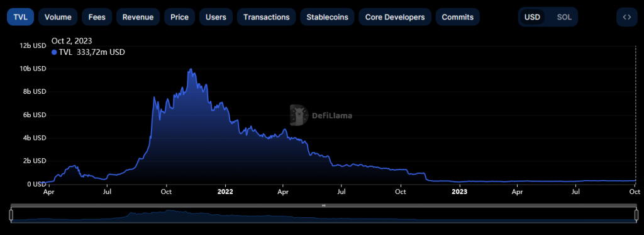Click the "12b USD" axis label
This screenshot has height=235, width=644.
(33, 45)
